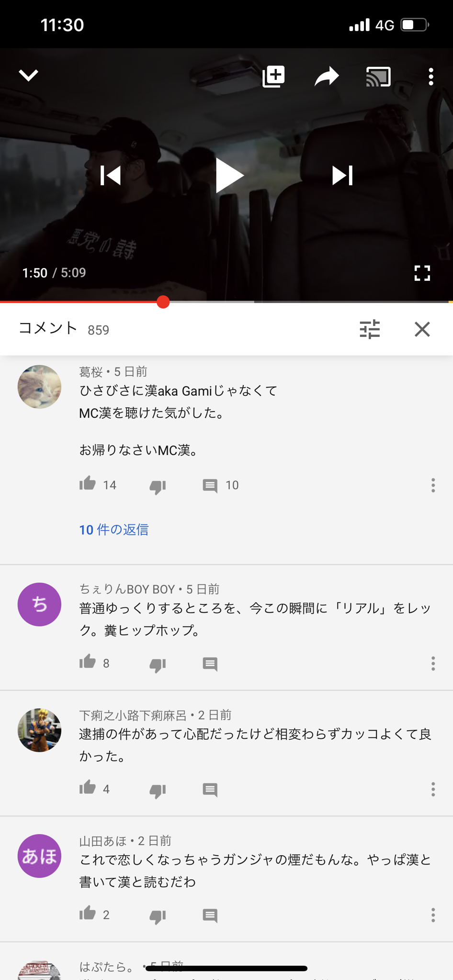The image size is (453, 980).
Task: Go back to previous video
Action: tap(111, 176)
